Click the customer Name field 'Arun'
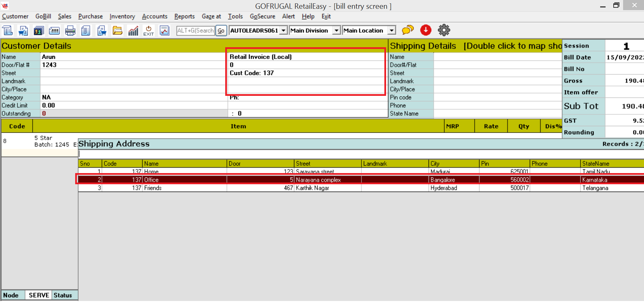This screenshot has height=303, width=644. [x=134, y=57]
